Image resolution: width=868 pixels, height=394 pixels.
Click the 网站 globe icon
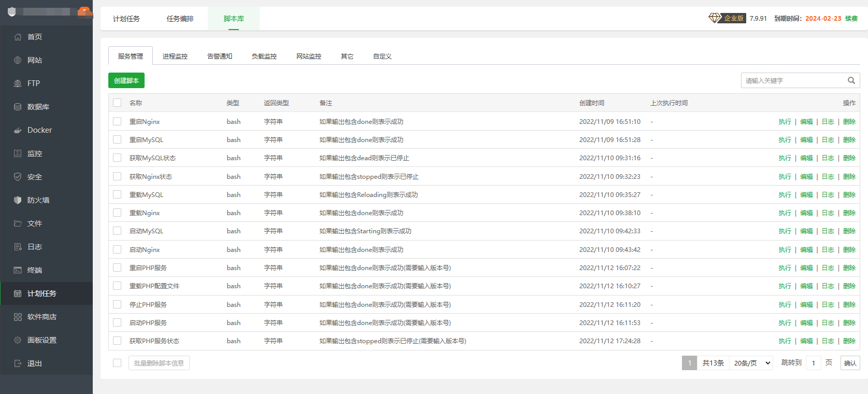(18, 60)
